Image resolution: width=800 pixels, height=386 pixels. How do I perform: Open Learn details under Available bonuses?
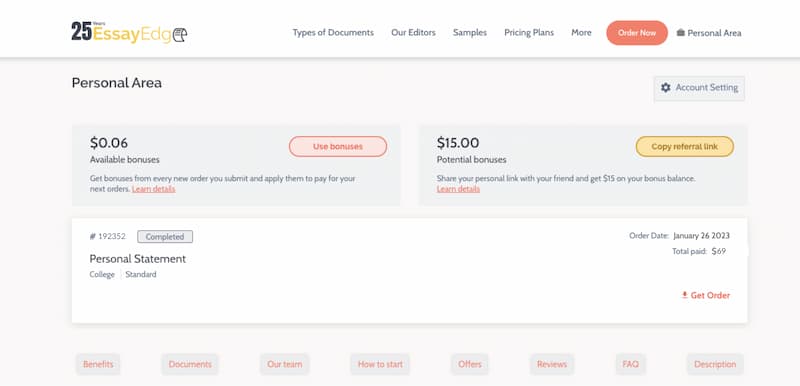154,189
